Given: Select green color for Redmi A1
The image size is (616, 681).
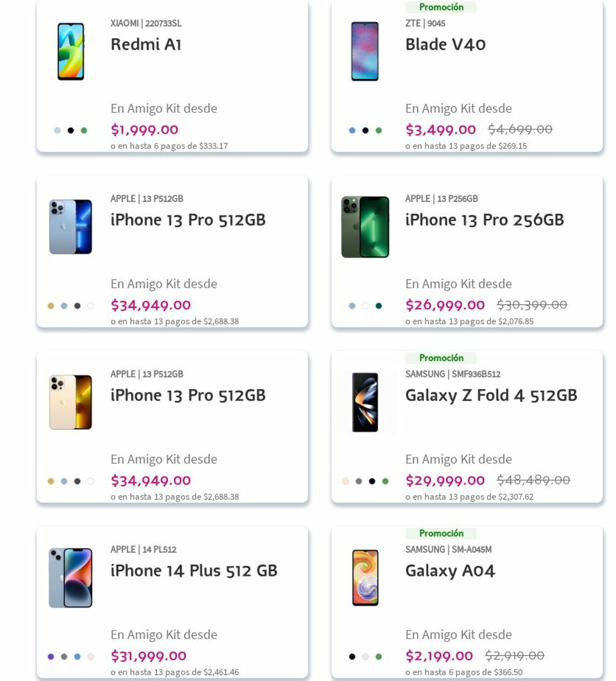Looking at the screenshot, I should [84, 131].
